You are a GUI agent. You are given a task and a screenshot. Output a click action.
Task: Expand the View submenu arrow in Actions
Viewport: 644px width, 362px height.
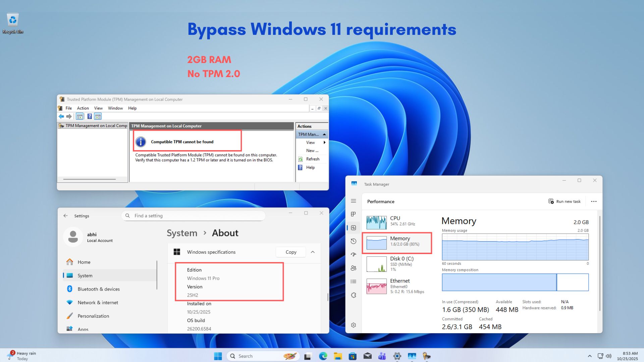324,142
